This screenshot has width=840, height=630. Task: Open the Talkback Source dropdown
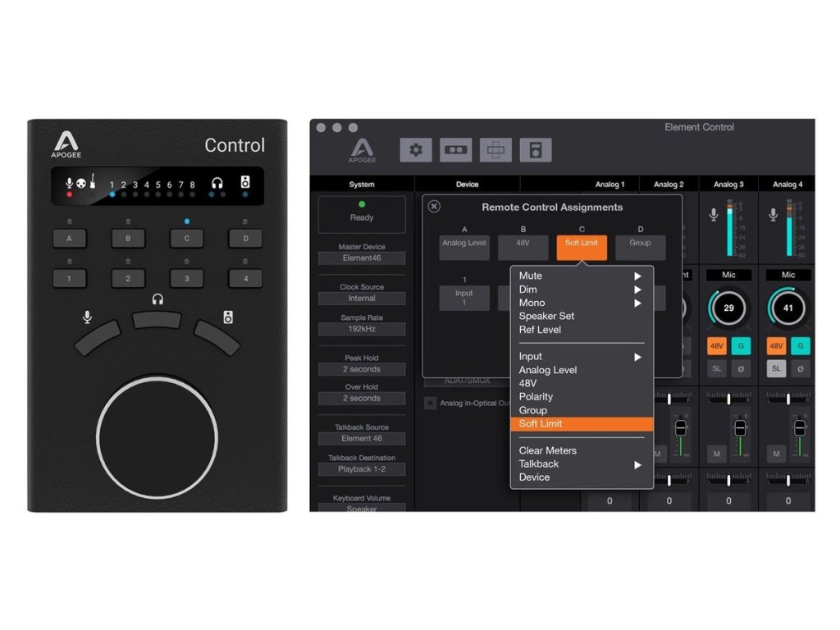(362, 438)
